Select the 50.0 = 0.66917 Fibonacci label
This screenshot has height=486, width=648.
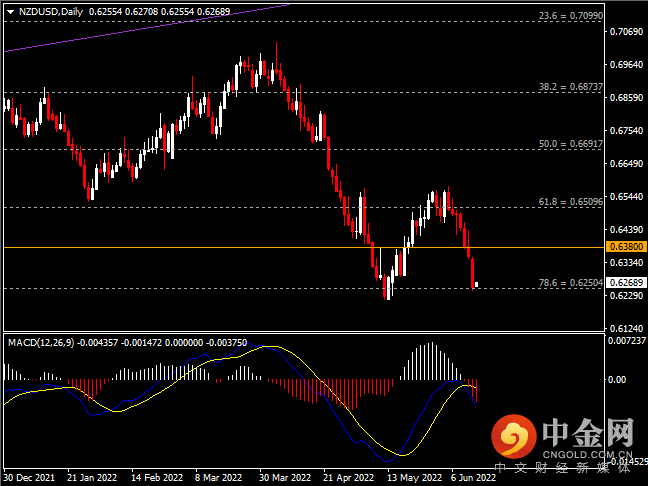pyautogui.click(x=571, y=144)
